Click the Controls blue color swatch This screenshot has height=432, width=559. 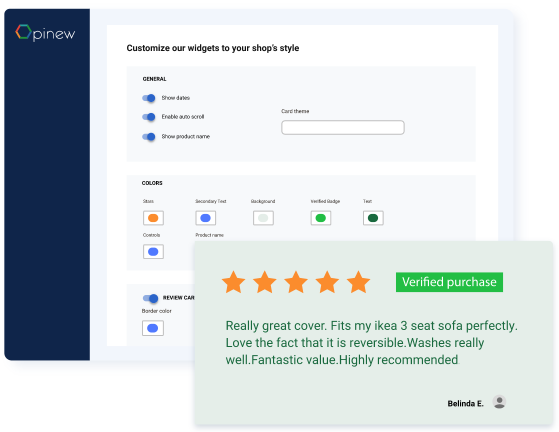click(x=153, y=252)
